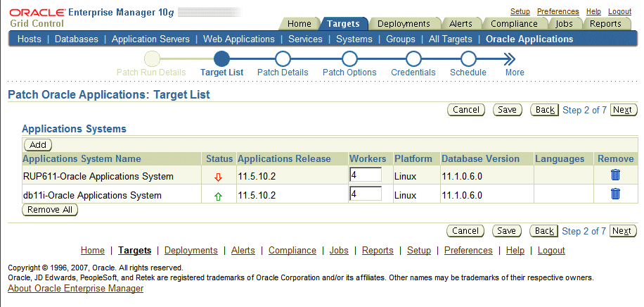644x307 pixels.
Task: Click top Next button
Action: pos(624,110)
